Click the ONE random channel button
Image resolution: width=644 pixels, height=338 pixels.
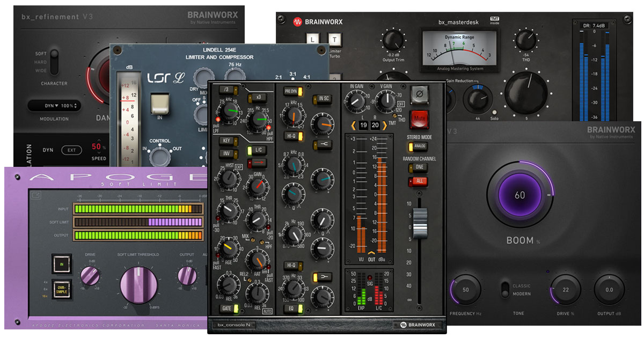419,167
